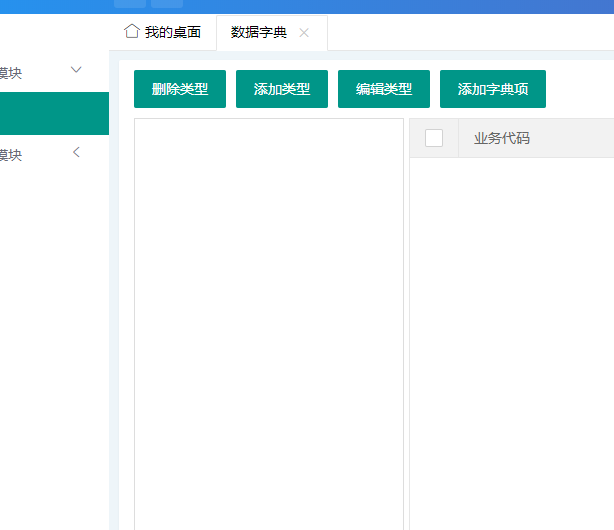Click the first small button in the top blue bar
614x530 pixels.
click(x=130, y=4)
